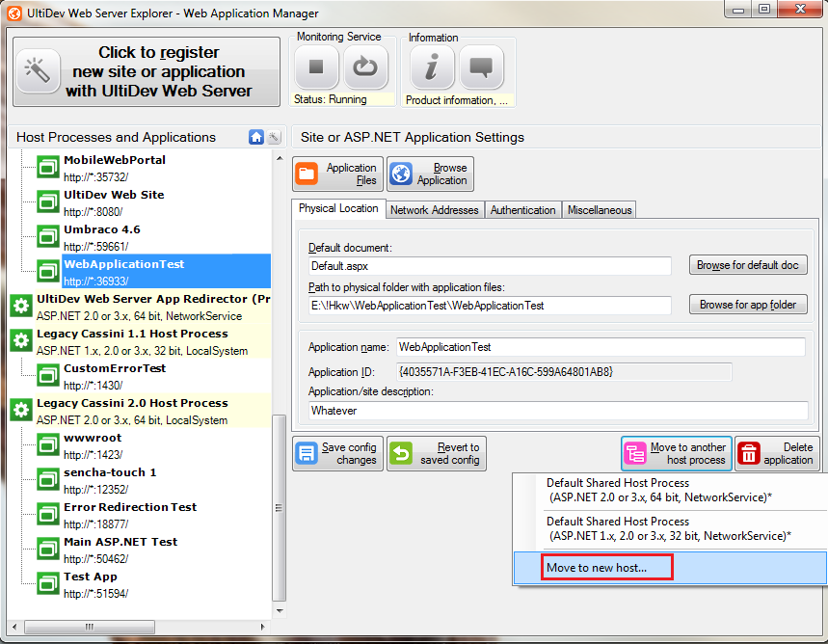Stop the Monitoring Service
The image size is (828, 644).
coord(316,67)
